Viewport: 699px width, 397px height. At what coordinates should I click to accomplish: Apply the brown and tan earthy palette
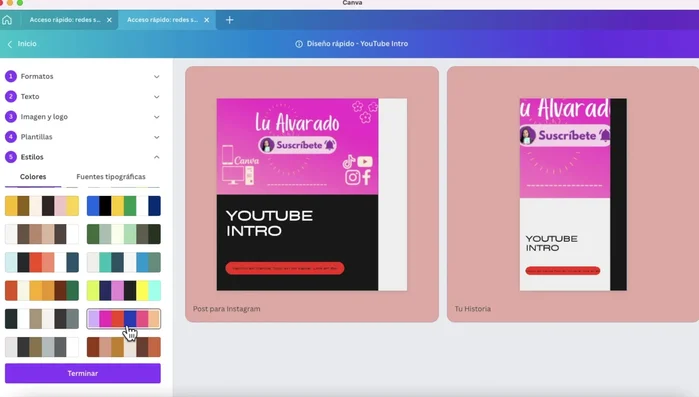42,234
